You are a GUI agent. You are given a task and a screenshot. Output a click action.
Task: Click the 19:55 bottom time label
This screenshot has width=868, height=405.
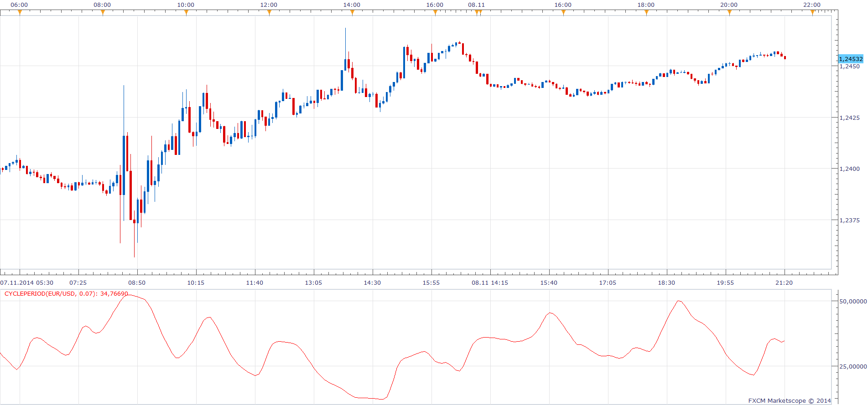point(725,282)
